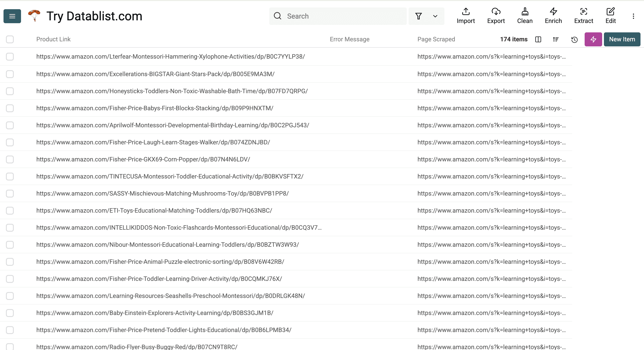This screenshot has width=644, height=350.
Task: Open the Edit tool
Action: 610,16
